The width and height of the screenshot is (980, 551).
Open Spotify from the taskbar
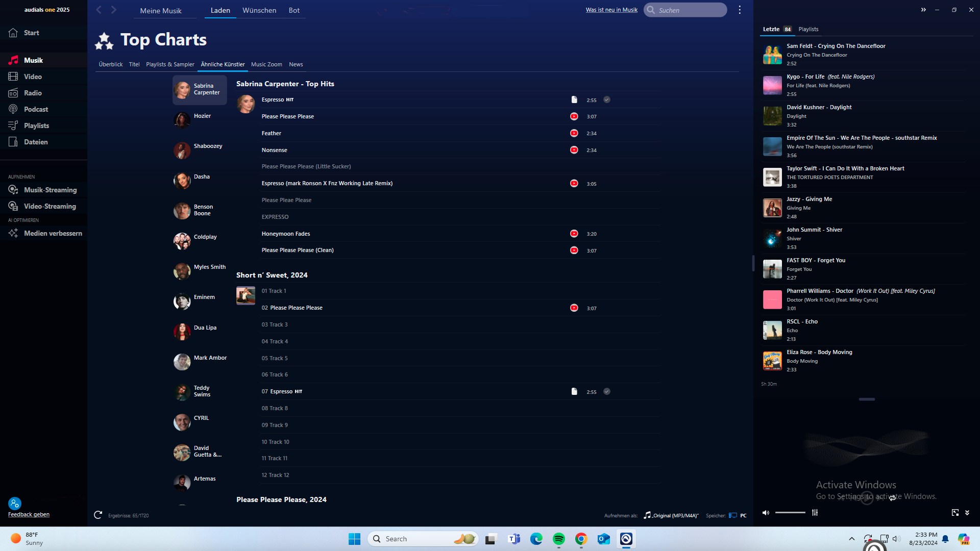point(559,539)
